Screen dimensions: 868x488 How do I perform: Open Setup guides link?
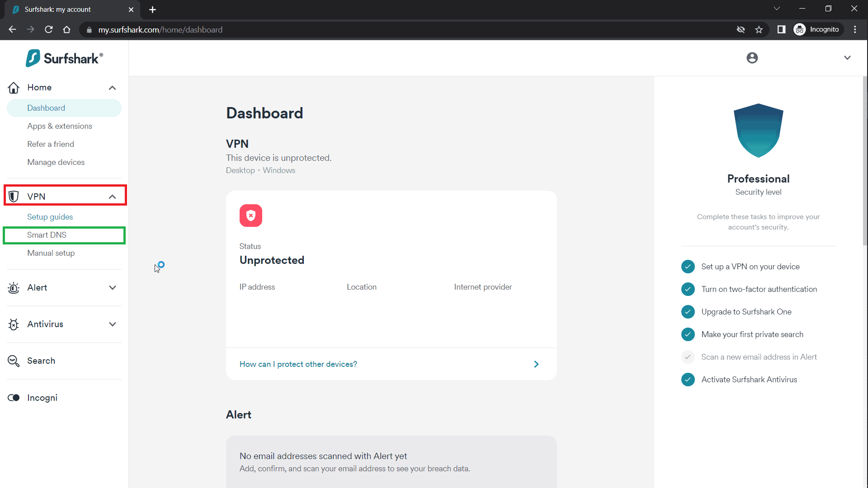[50, 217]
